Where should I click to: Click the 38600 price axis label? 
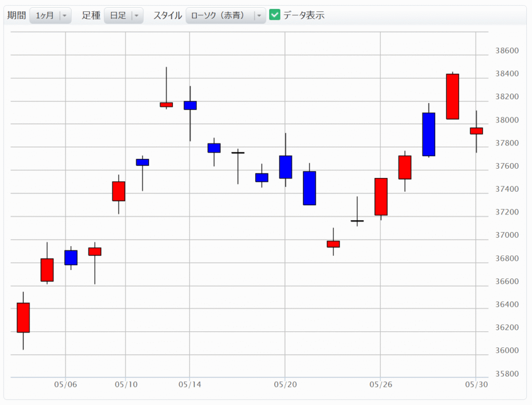pyautogui.click(x=507, y=50)
